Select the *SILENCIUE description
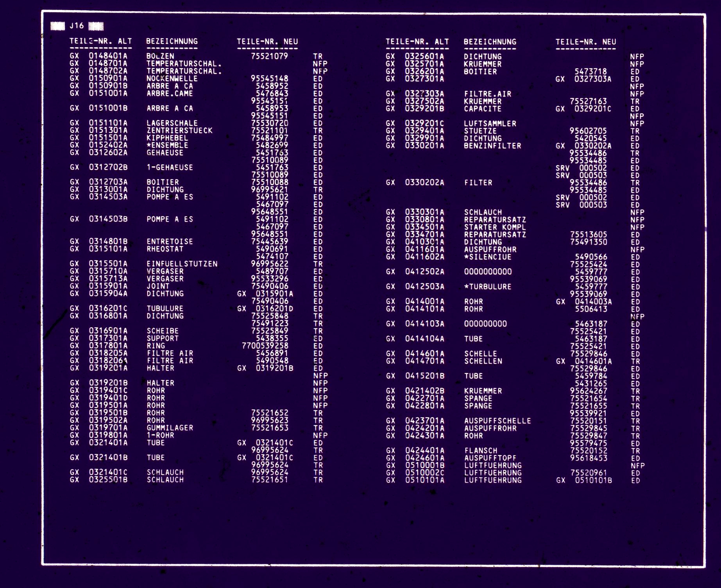 [x=487, y=257]
